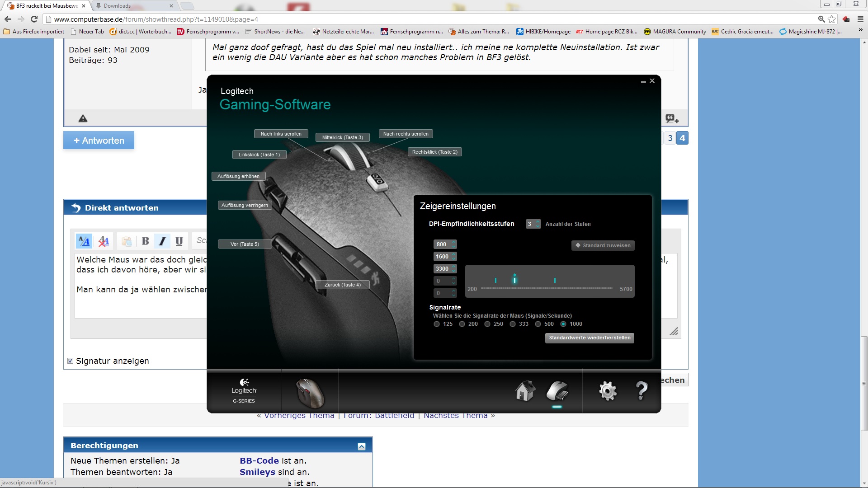This screenshot has width=868, height=488.
Task: Click the question mark help icon
Action: click(x=641, y=391)
